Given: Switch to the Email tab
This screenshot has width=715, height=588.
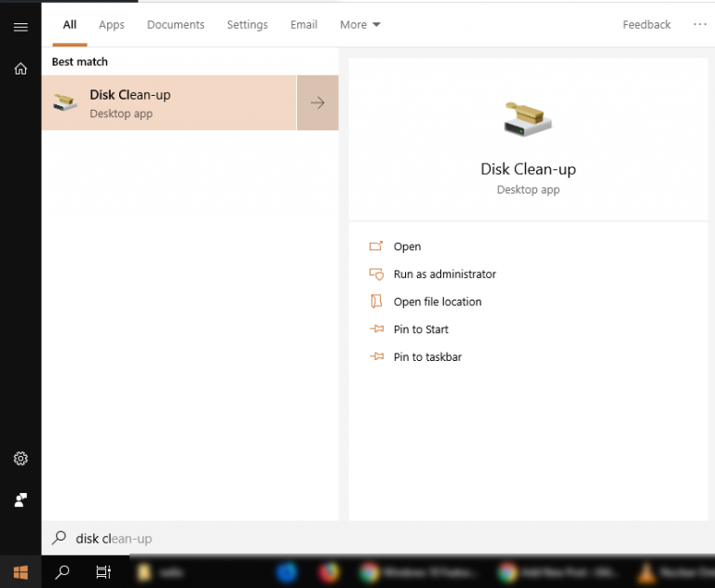Looking at the screenshot, I should coord(304,24).
